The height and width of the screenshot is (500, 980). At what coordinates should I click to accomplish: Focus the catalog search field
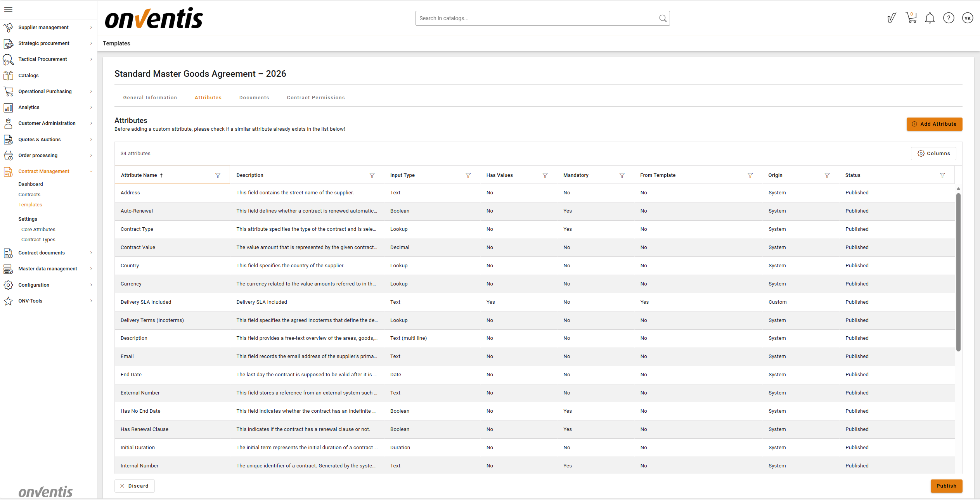pyautogui.click(x=535, y=18)
